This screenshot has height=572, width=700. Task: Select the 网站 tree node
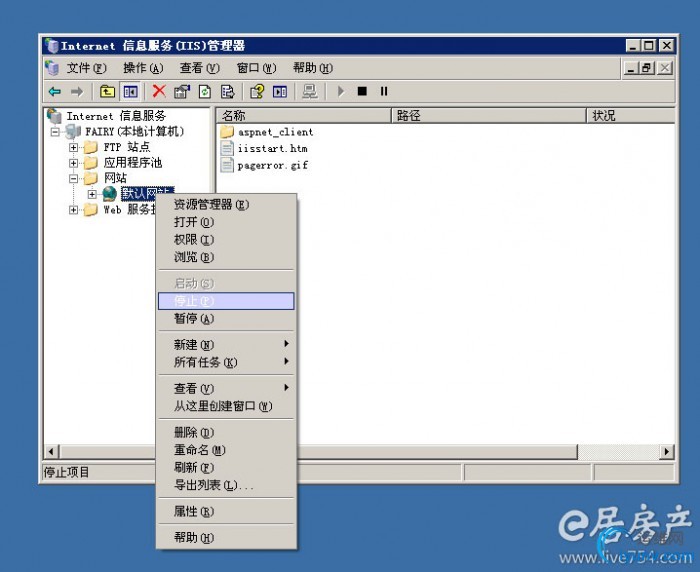pos(115,178)
